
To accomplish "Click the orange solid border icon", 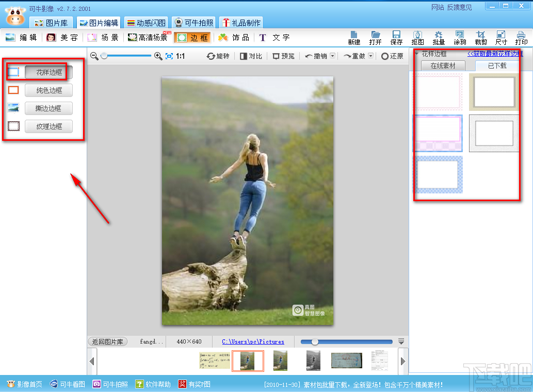I will 13,90.
